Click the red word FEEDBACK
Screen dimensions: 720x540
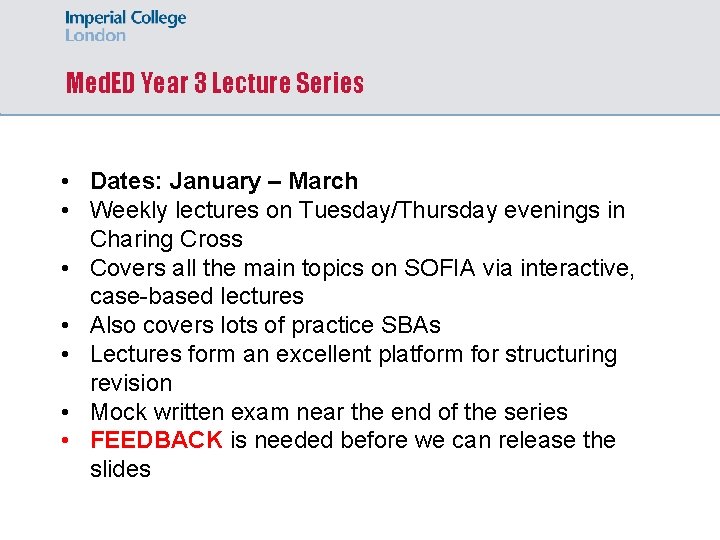[x=156, y=440]
